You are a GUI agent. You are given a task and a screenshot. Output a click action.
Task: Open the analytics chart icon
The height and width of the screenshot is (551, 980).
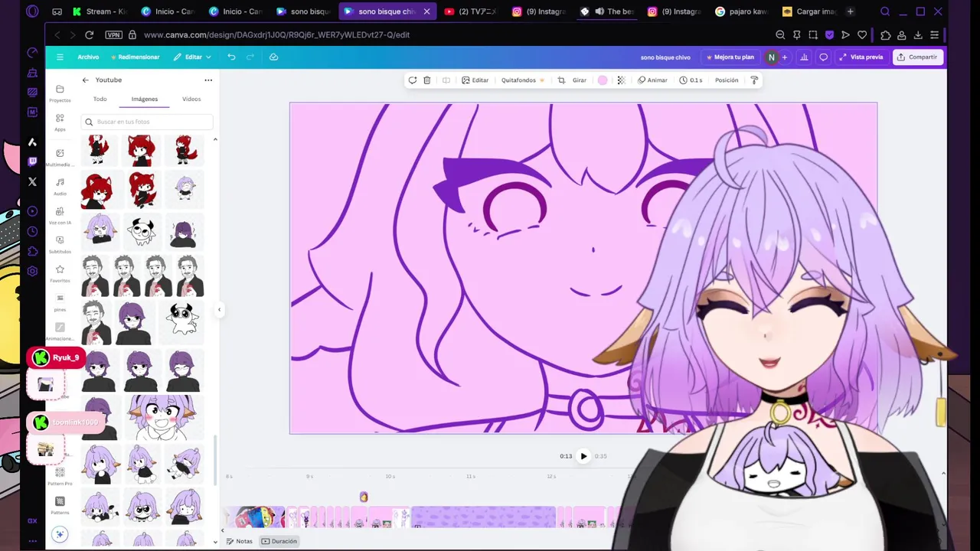pyautogui.click(x=804, y=57)
